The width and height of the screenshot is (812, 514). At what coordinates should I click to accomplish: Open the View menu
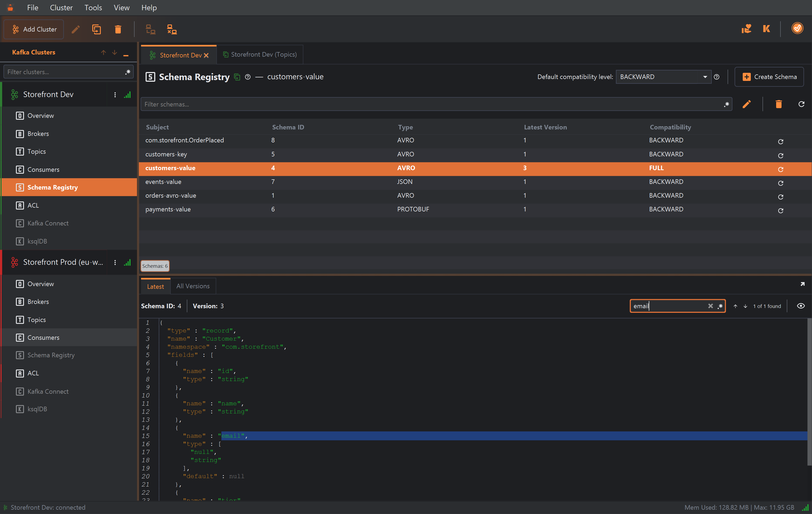click(x=121, y=8)
